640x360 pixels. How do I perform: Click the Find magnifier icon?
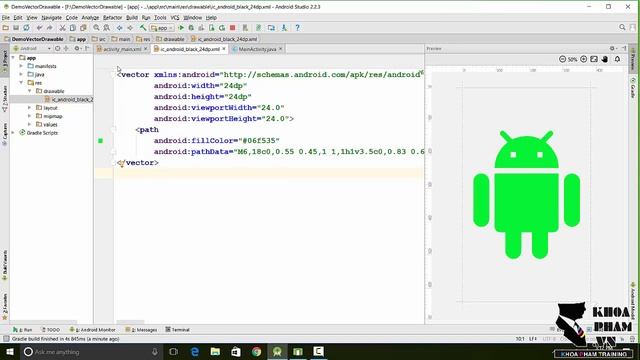tap(96, 28)
